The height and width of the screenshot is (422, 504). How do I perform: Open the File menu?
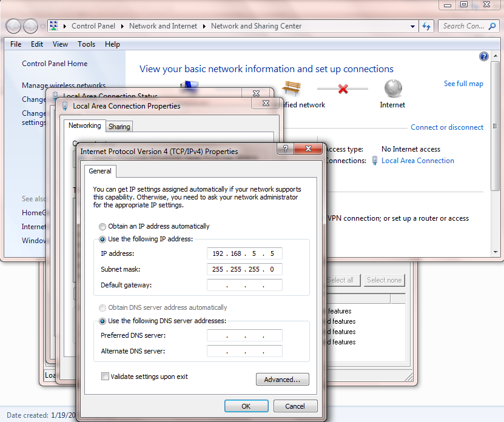(x=16, y=44)
